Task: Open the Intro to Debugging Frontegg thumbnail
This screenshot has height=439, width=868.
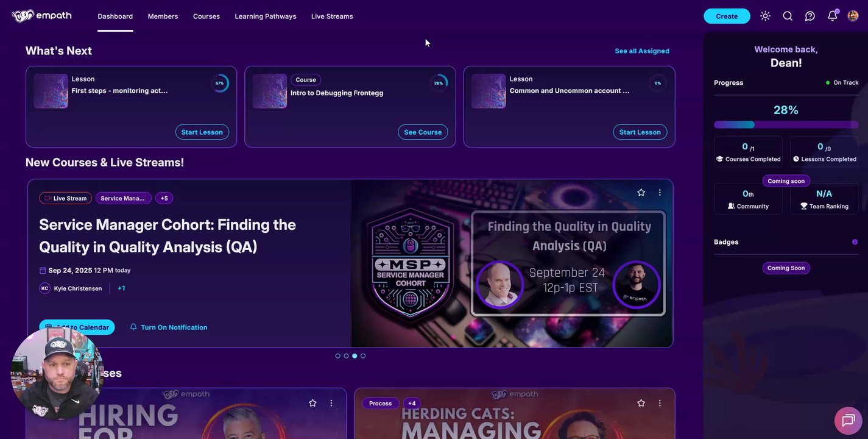Action: pyautogui.click(x=270, y=91)
